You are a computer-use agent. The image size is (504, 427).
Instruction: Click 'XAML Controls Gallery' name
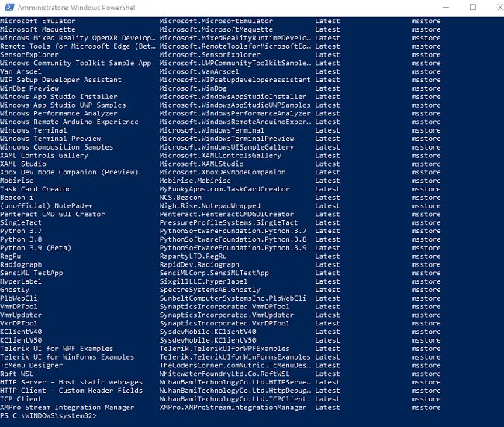44,155
